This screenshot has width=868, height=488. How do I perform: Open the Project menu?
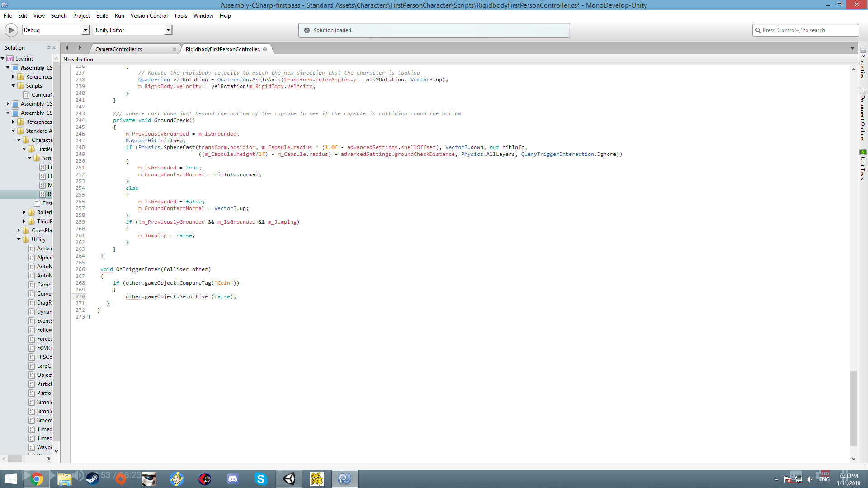81,16
